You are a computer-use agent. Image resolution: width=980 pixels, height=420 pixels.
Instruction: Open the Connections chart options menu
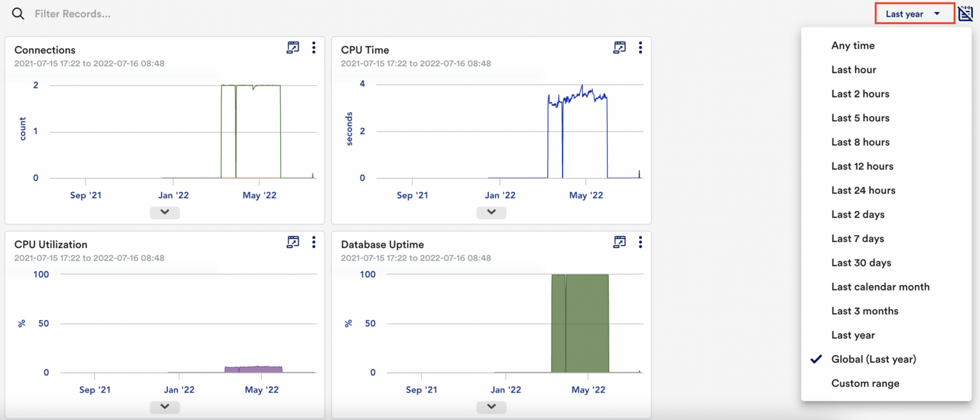pos(313,47)
